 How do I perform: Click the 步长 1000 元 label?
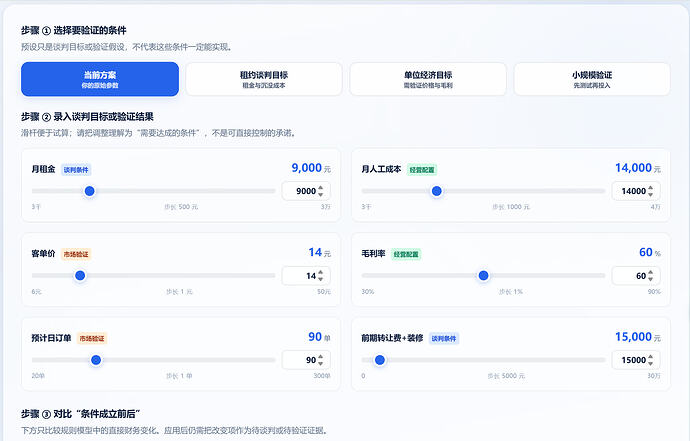point(511,207)
